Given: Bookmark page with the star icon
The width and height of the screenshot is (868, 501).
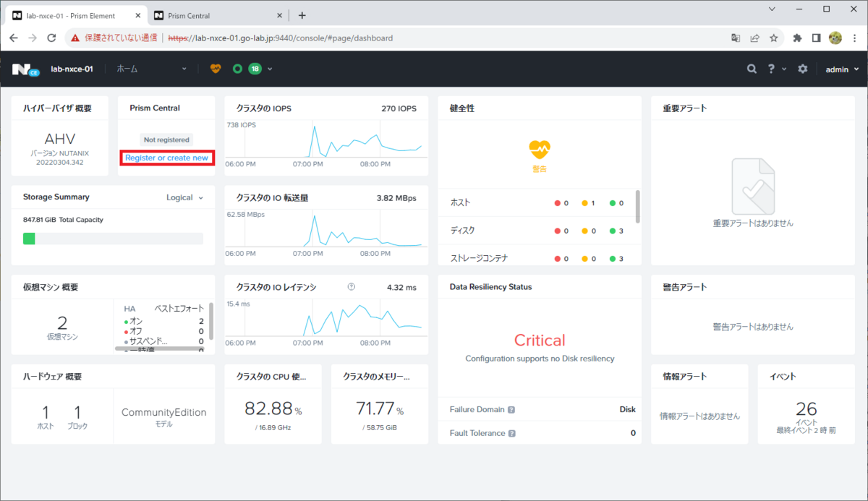Looking at the screenshot, I should point(773,38).
